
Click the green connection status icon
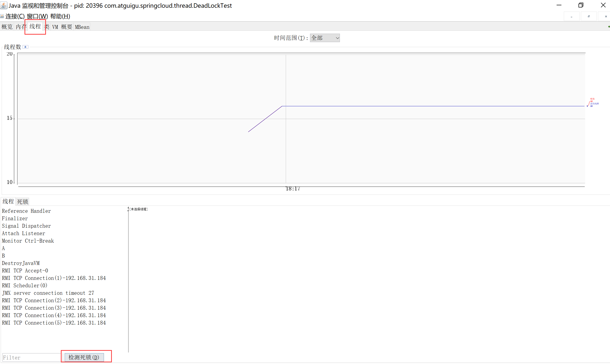point(609,26)
